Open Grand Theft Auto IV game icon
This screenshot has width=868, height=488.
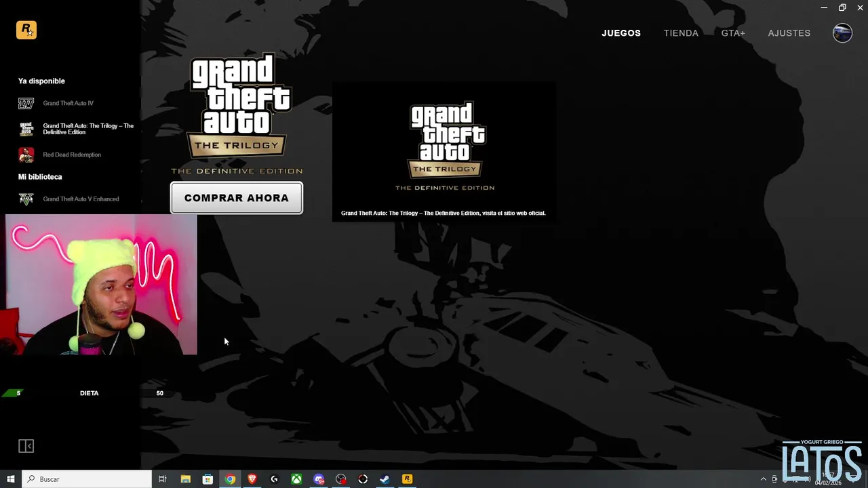[x=26, y=103]
